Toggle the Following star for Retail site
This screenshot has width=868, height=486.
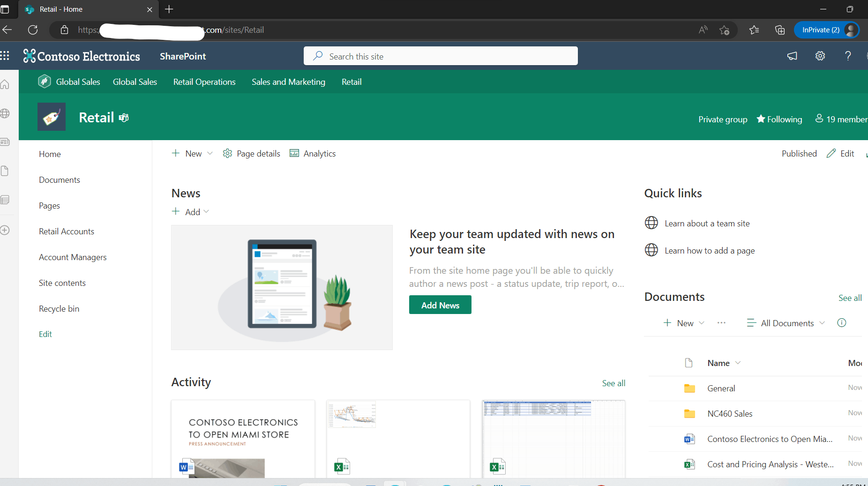pyautogui.click(x=779, y=119)
